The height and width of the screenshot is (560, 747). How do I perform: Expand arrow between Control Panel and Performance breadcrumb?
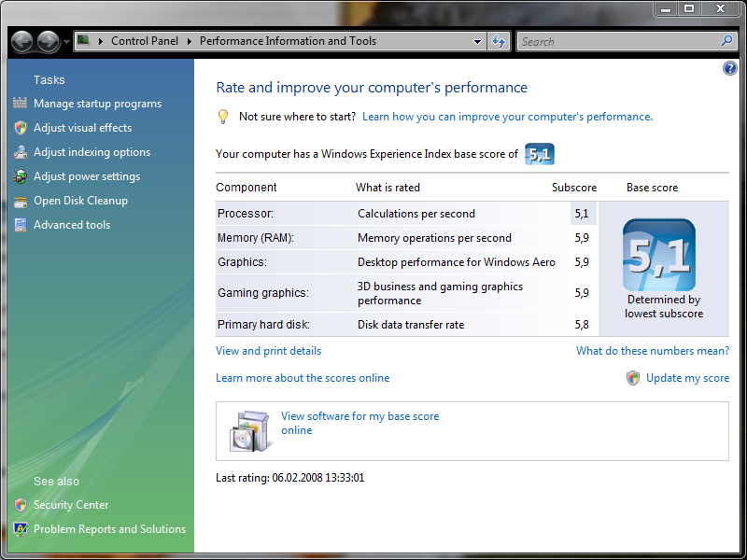[190, 41]
